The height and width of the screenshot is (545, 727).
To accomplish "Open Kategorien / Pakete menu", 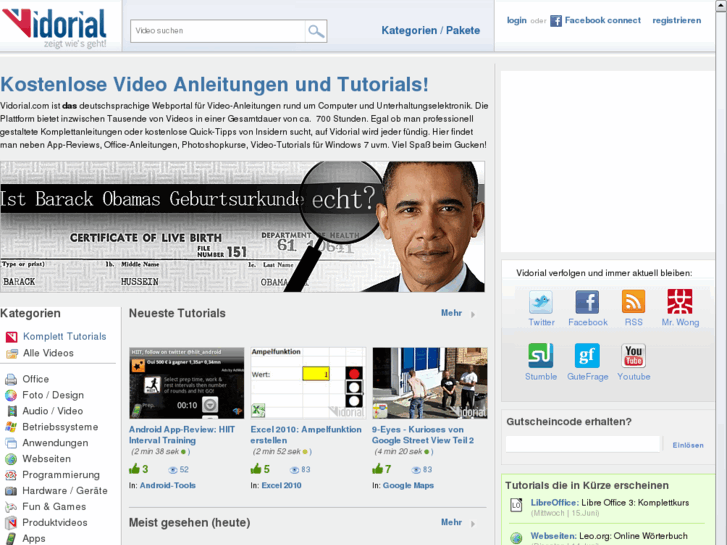I will tap(430, 31).
